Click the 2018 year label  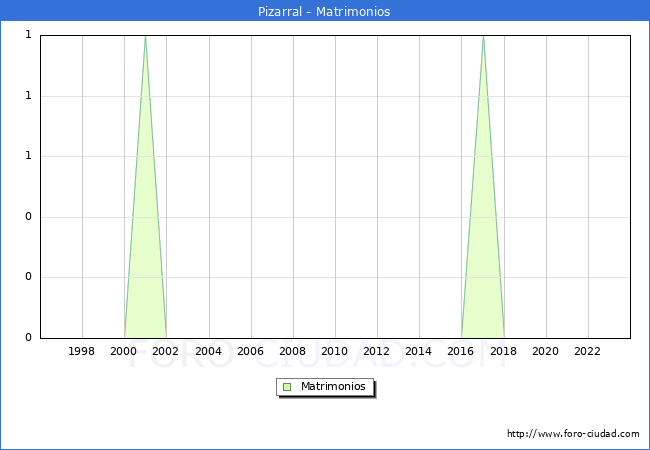(503, 351)
